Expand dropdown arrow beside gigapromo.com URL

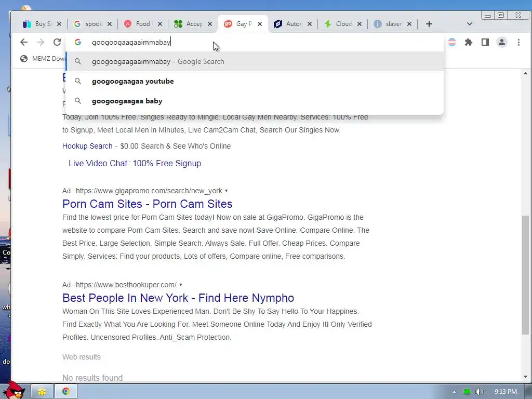tap(226, 191)
